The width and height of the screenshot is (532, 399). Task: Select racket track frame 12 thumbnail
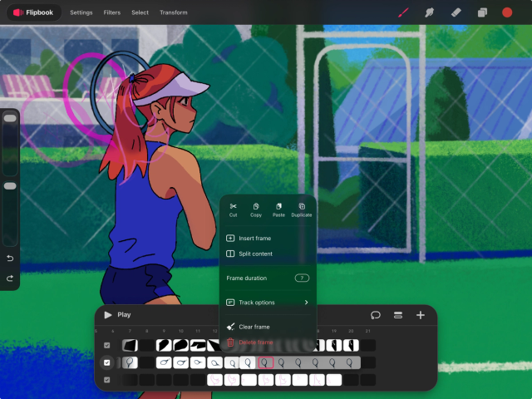[214, 362]
